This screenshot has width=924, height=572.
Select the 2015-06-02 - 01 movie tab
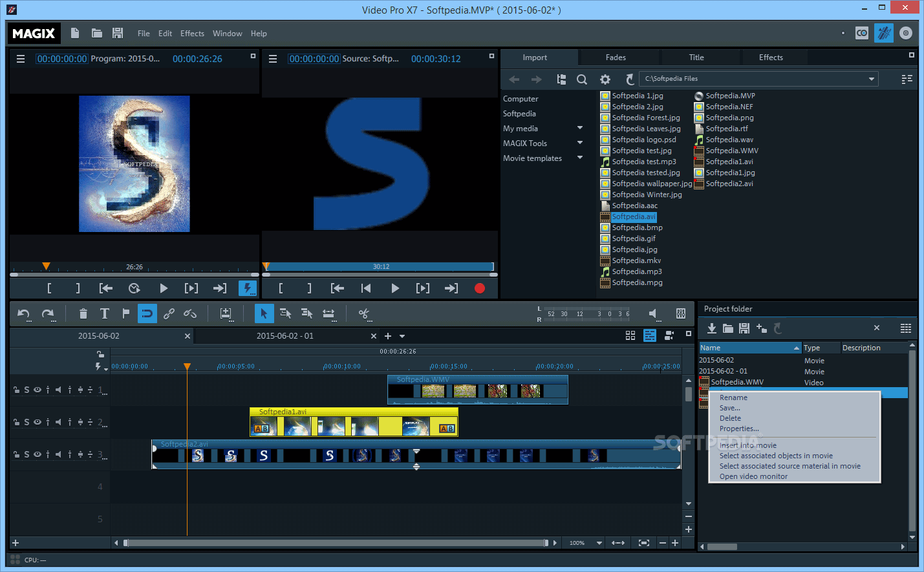[x=285, y=336]
